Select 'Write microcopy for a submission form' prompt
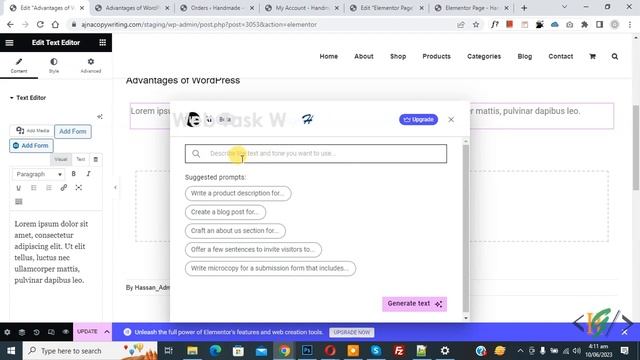 pyautogui.click(x=270, y=268)
